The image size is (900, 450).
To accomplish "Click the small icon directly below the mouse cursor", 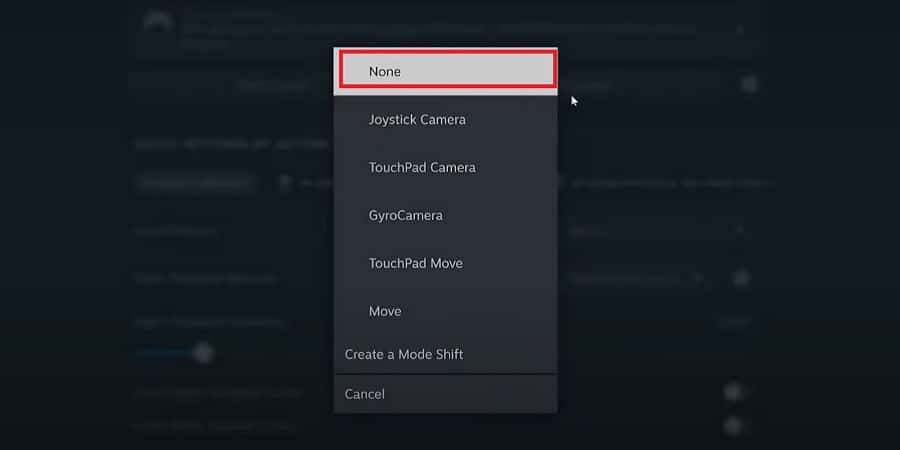I will click(561, 183).
